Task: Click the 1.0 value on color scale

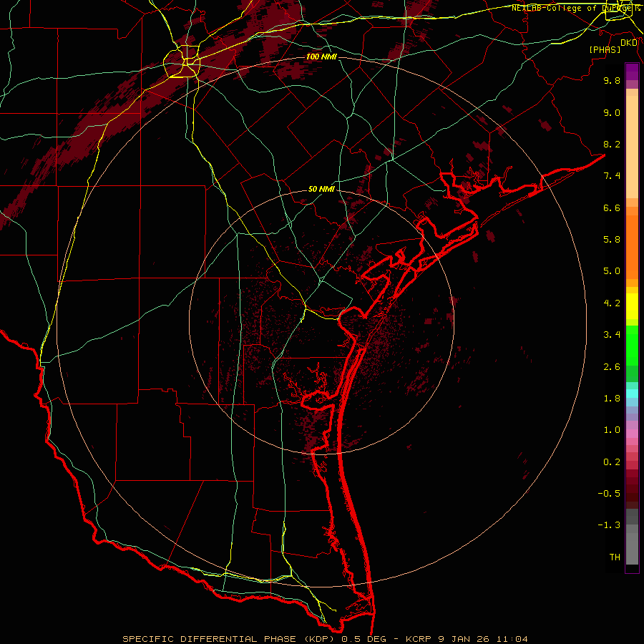Action: coord(612,430)
